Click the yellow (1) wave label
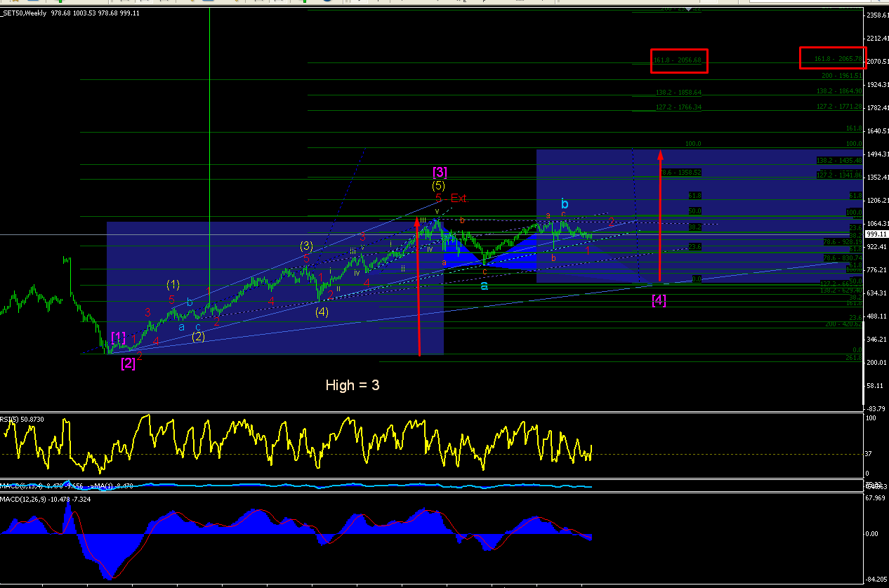Screen dimensions: 889x588 (173, 284)
